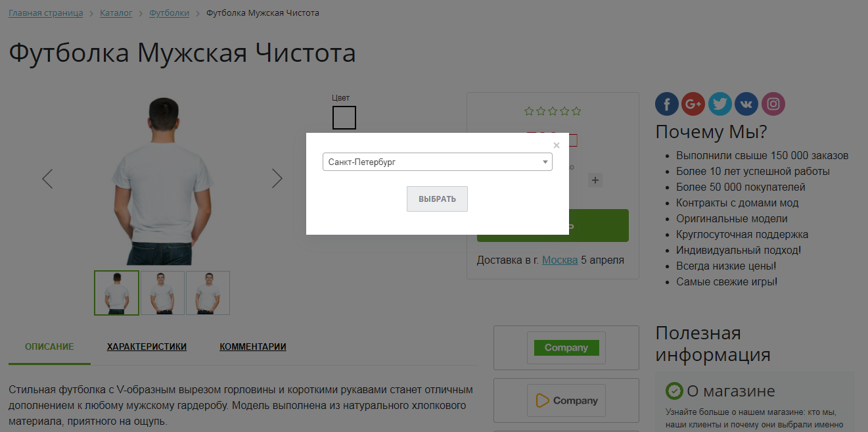Show next product image with right arrow

tap(277, 178)
